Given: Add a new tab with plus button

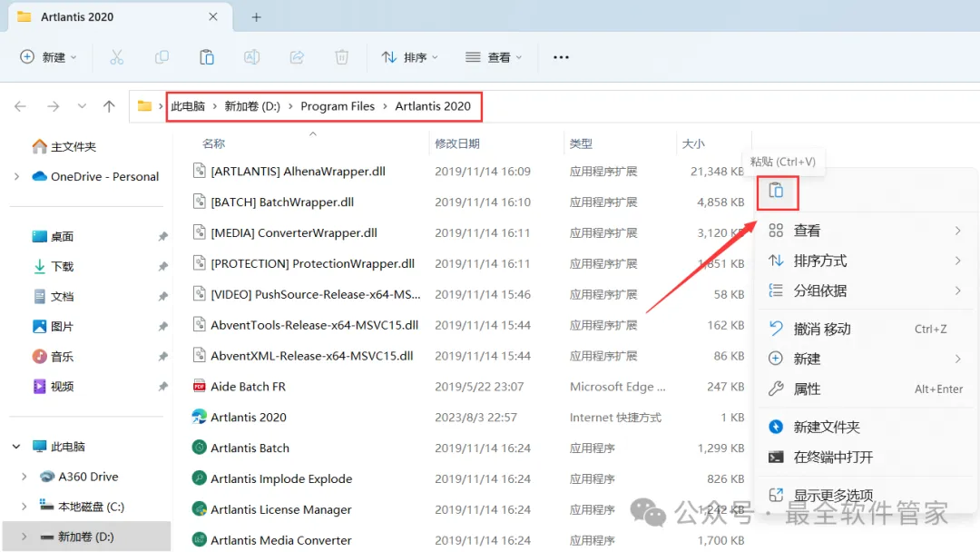Looking at the screenshot, I should (x=256, y=17).
